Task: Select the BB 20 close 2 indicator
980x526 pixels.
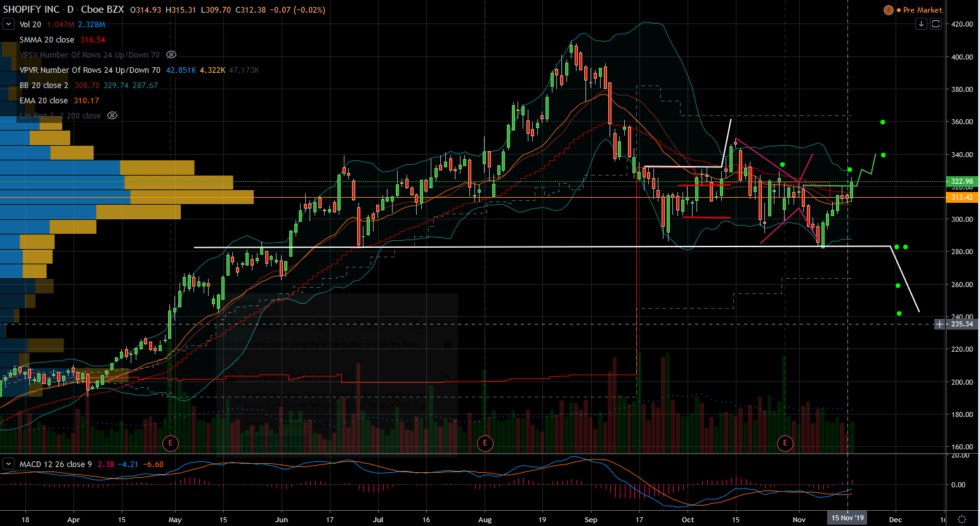Action: pos(44,86)
